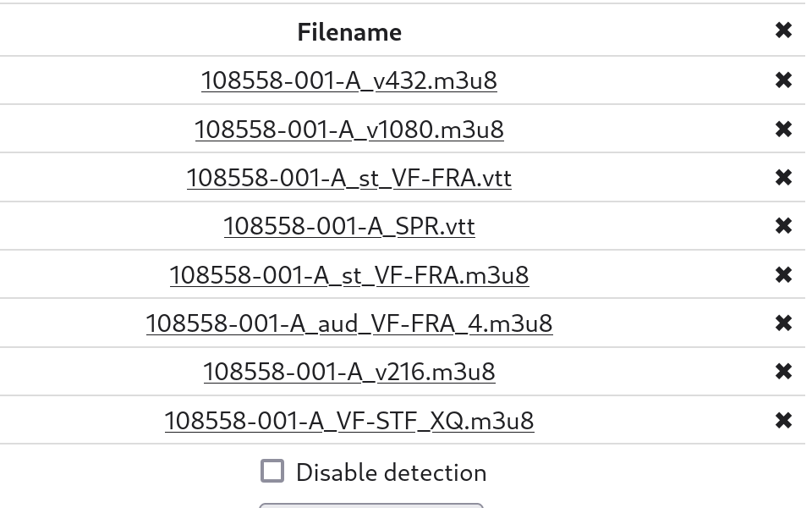Delete the 108558-001-A_st_VF-FRA.vtt row
Screen dimensions: 812x508
click(783, 177)
